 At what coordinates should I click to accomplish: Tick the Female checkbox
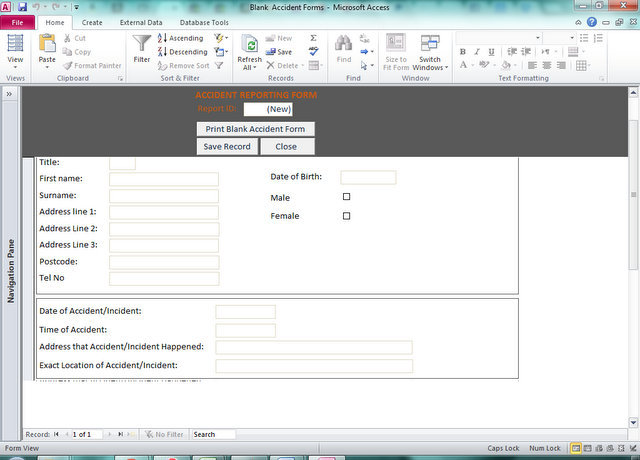347,216
